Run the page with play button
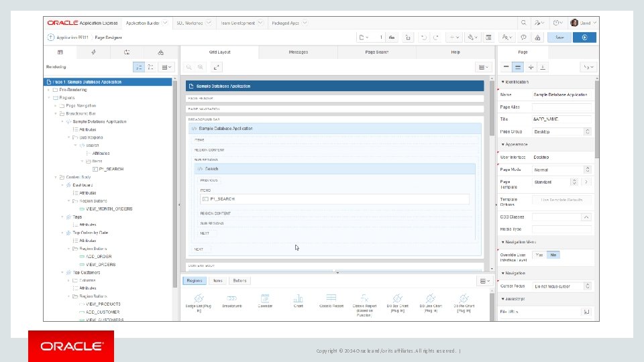The width and height of the screenshot is (644, 362). [584, 38]
